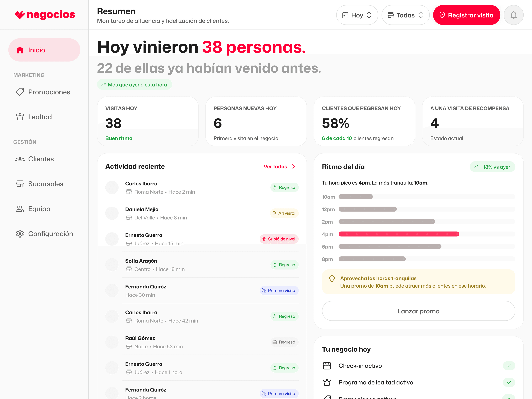Screen dimensions: 532x399
Task: Open the Todas branches dropdown
Action: click(405, 15)
